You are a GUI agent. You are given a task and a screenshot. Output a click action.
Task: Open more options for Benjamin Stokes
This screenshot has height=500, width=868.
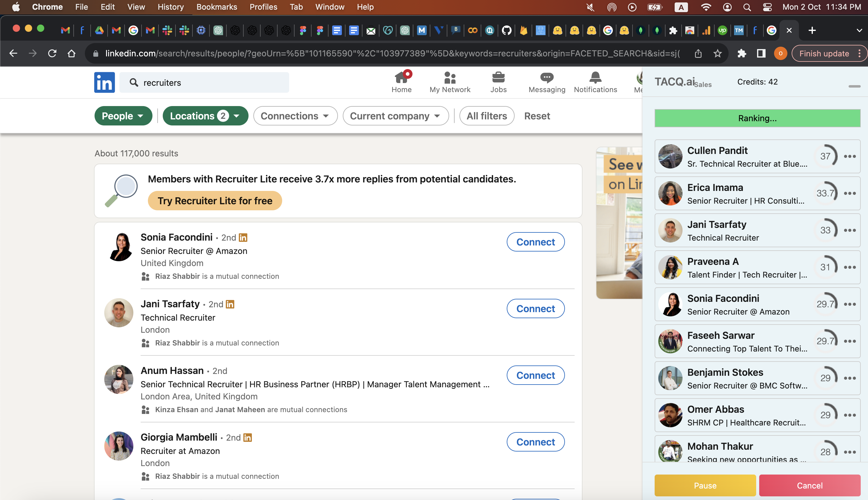(x=850, y=378)
